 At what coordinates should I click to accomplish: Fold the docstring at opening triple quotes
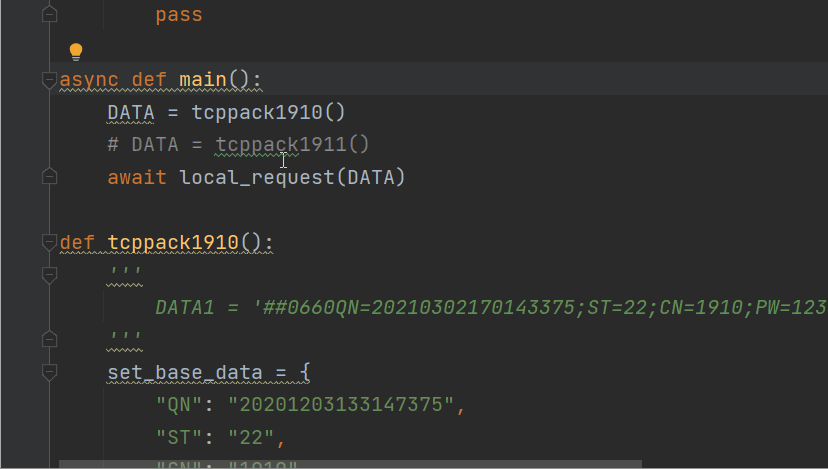49,275
